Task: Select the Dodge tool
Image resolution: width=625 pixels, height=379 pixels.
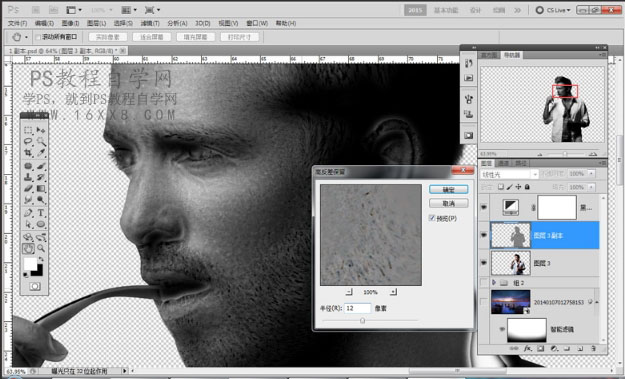Action: point(41,200)
